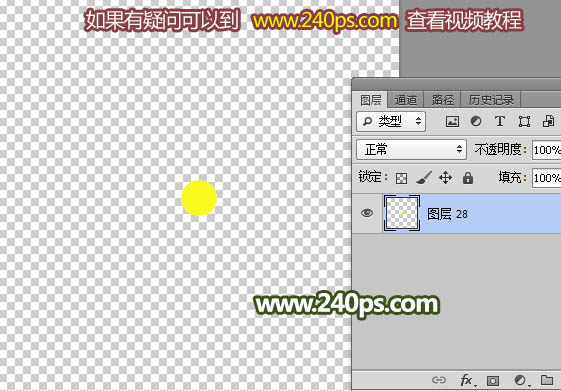
Task: Filter layers by adjustment layer icon
Action: pyautogui.click(x=476, y=121)
